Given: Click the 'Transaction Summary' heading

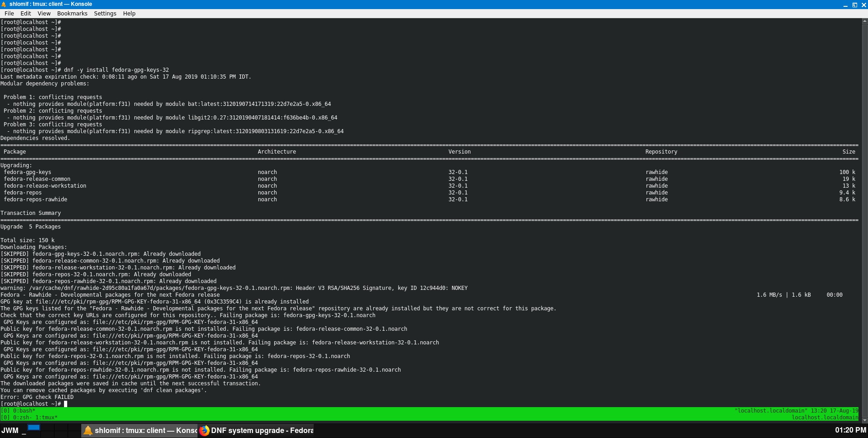Looking at the screenshot, I should coord(30,213).
